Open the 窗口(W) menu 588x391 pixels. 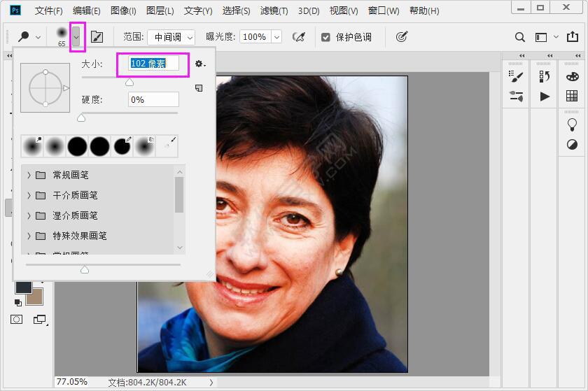pyautogui.click(x=384, y=10)
